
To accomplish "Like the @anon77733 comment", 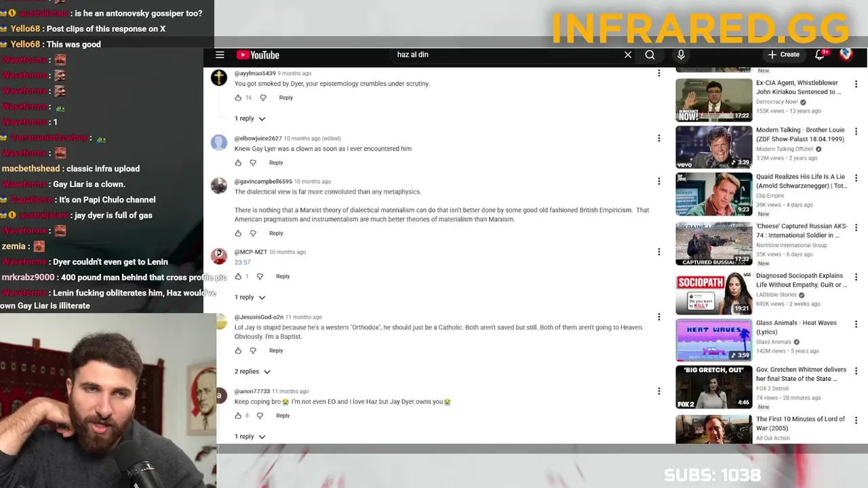I will pos(238,416).
